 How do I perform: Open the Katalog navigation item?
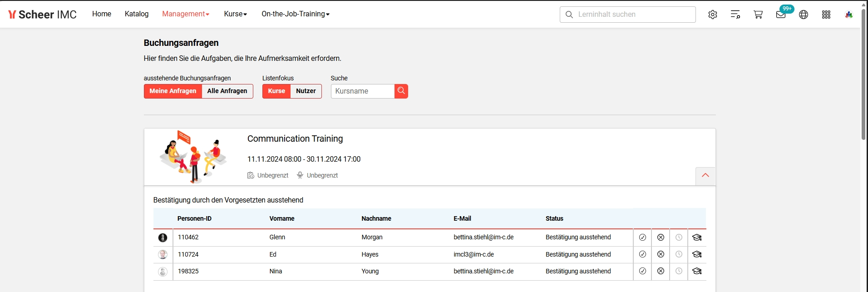[x=137, y=14]
